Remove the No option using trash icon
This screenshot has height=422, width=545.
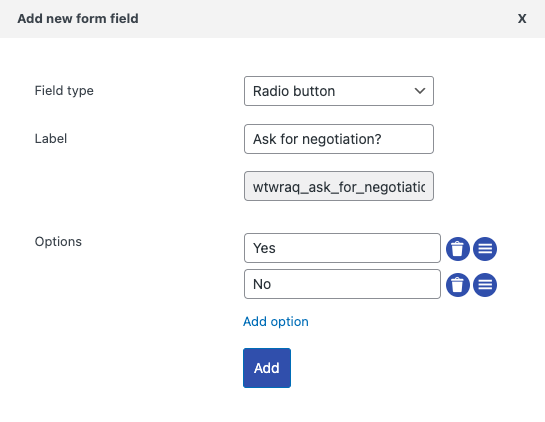(457, 285)
